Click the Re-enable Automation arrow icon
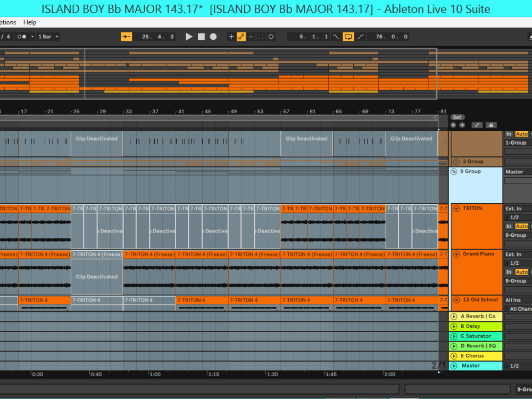This screenshot has height=399, width=532. [x=252, y=37]
